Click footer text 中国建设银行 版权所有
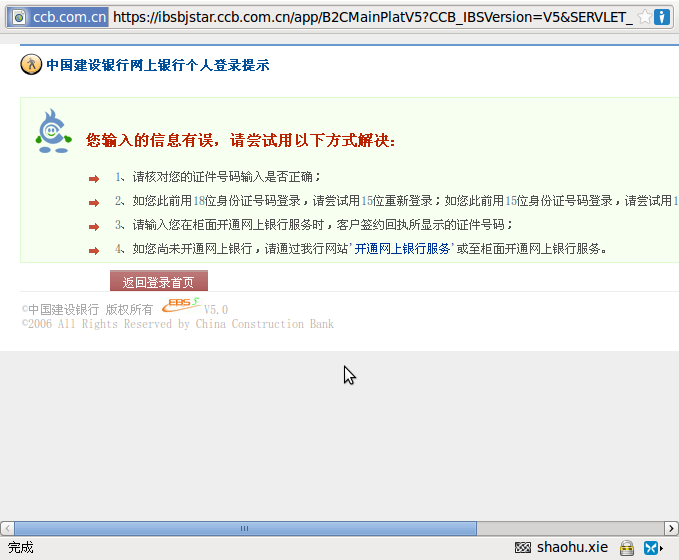The height and width of the screenshot is (560, 679). coord(87,310)
